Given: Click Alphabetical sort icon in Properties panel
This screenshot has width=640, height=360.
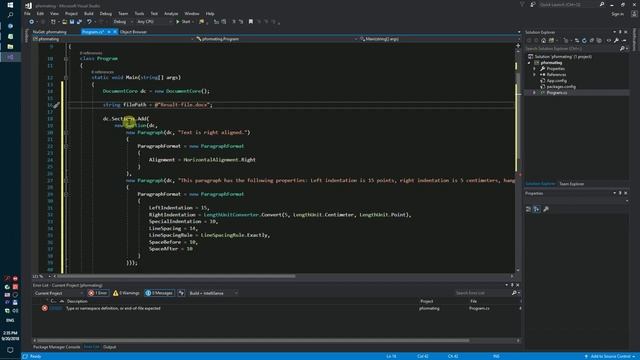Looking at the screenshot, I should (x=537, y=209).
